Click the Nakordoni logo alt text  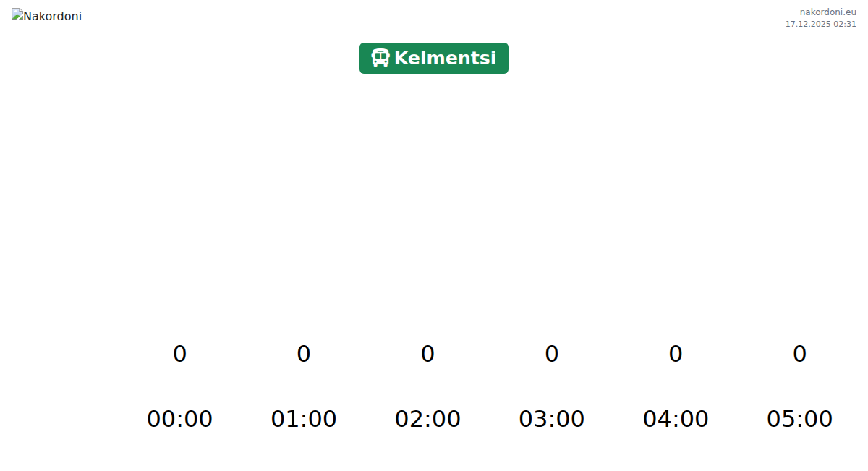[53, 17]
